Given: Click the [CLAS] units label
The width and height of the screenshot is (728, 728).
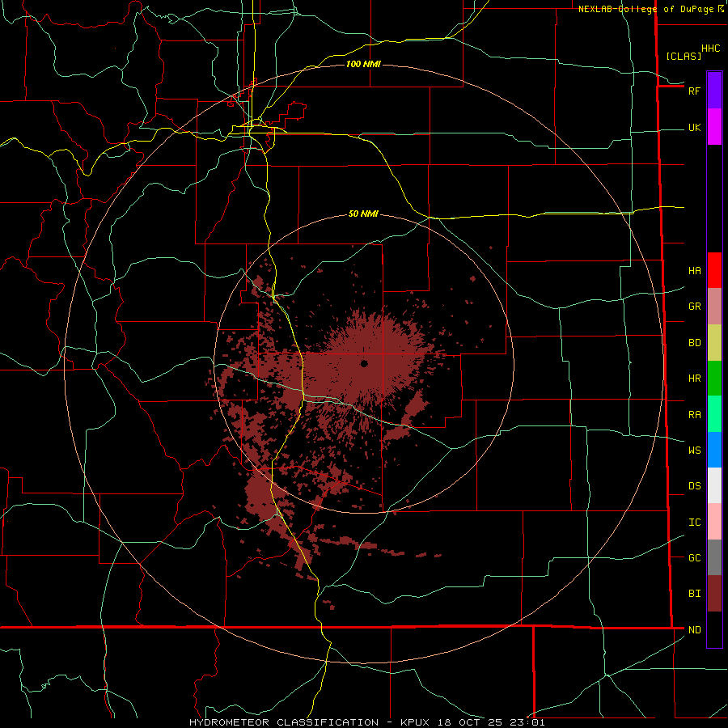Looking at the screenshot, I should tap(684, 56).
